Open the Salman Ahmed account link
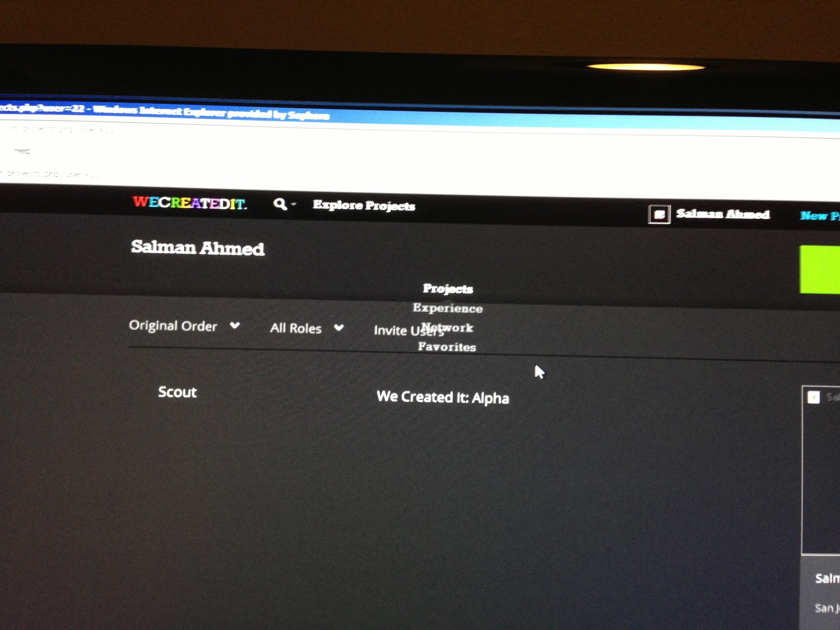 pyautogui.click(x=723, y=214)
